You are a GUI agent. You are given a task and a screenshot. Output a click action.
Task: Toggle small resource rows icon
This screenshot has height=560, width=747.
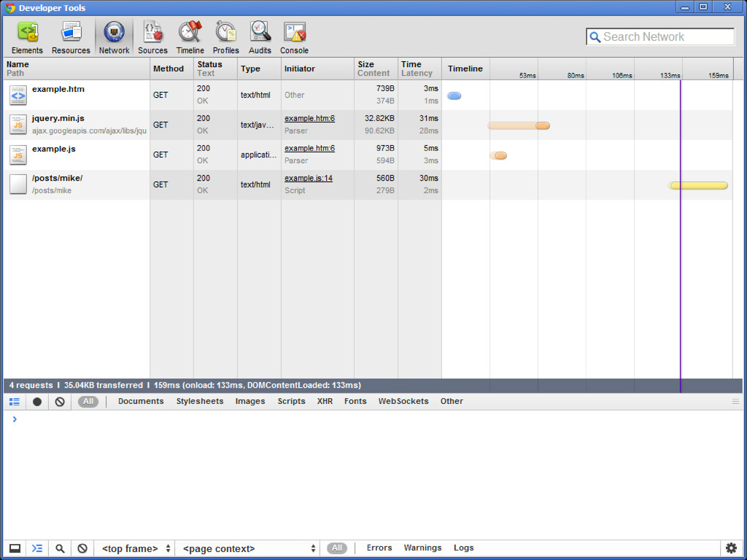point(15,402)
